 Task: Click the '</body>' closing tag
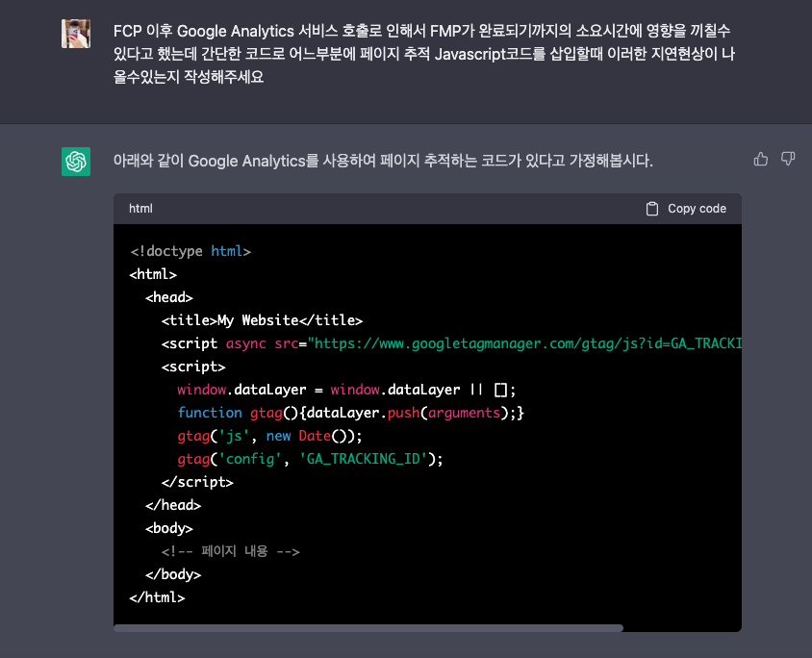coord(173,574)
